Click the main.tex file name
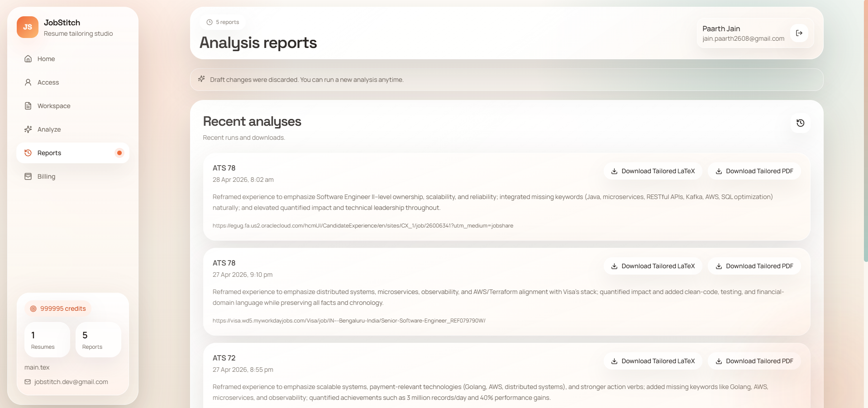Screen dimensions: 868x408 pyautogui.click(x=37, y=367)
